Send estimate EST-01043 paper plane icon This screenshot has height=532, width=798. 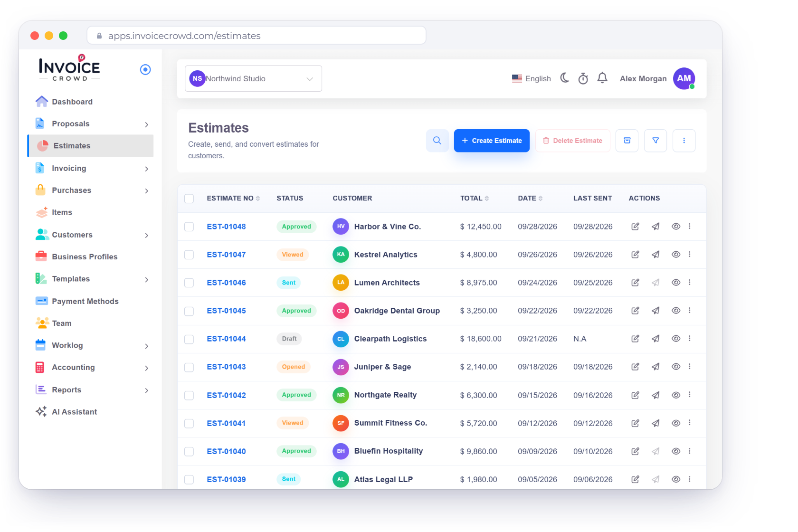[655, 367]
